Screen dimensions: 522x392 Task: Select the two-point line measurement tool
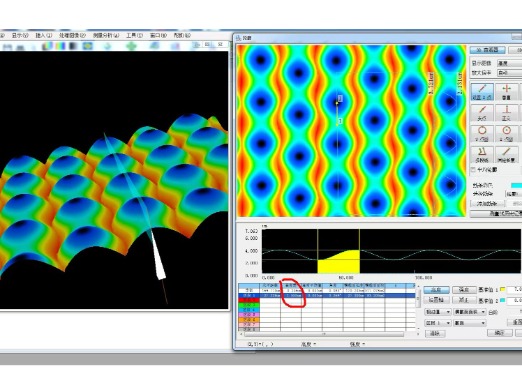(482, 92)
